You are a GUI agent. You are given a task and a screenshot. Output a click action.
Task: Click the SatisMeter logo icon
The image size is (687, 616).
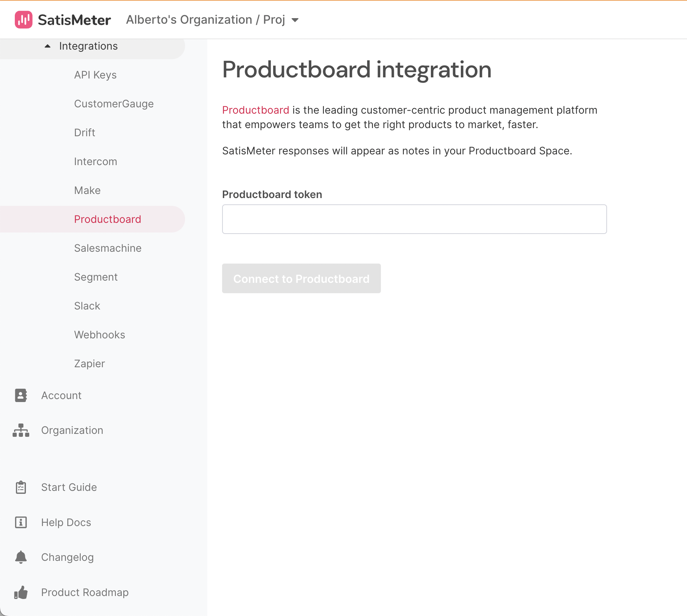[24, 20]
